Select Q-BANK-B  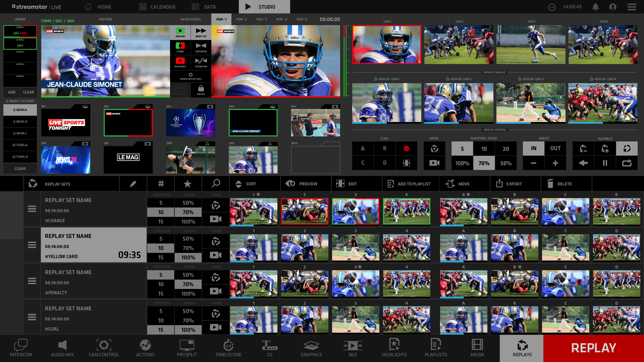pos(20,122)
